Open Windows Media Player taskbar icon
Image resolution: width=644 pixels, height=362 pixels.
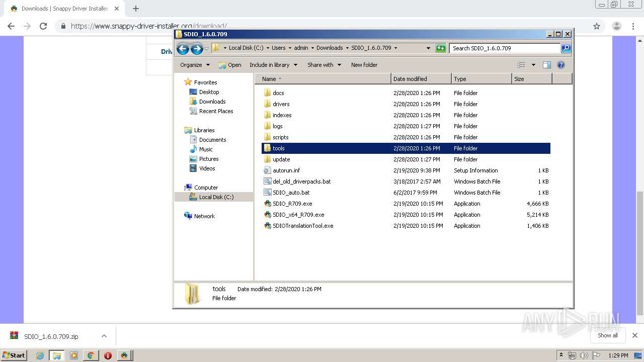point(74,355)
